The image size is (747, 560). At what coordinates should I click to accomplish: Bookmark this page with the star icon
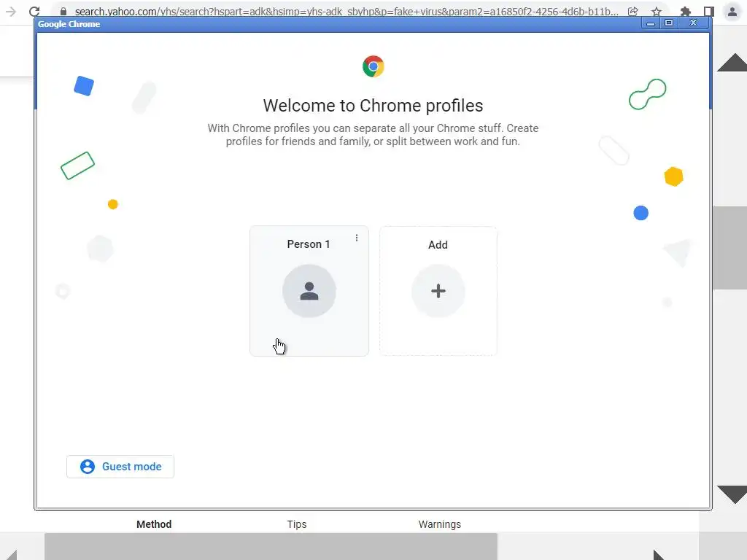[657, 12]
